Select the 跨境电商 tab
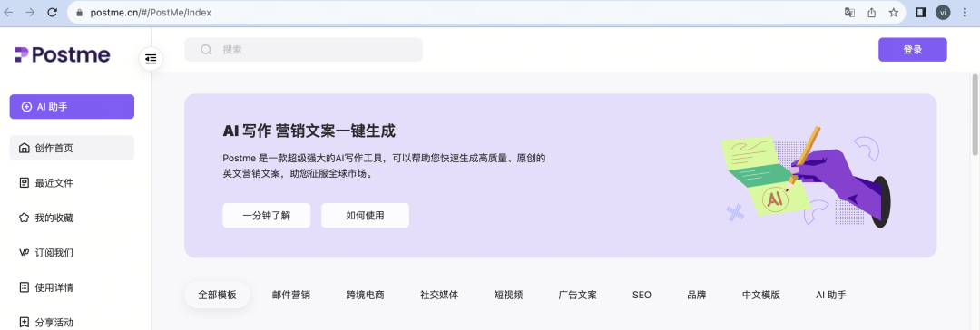The width and height of the screenshot is (980, 330). click(x=365, y=295)
